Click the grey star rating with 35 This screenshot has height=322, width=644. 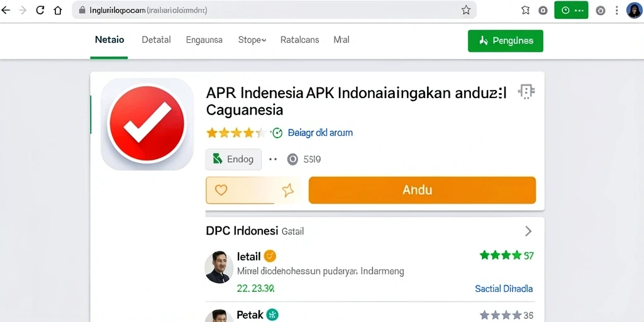click(507, 316)
